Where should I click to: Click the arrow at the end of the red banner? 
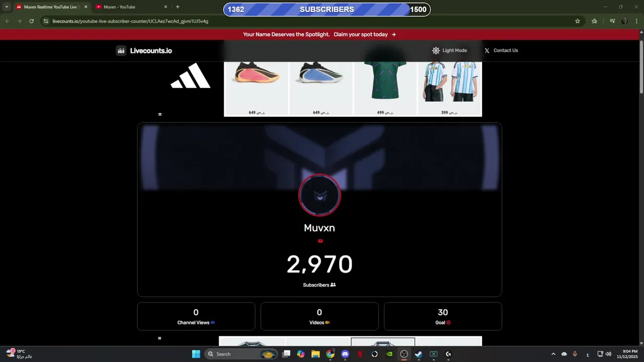(393, 35)
